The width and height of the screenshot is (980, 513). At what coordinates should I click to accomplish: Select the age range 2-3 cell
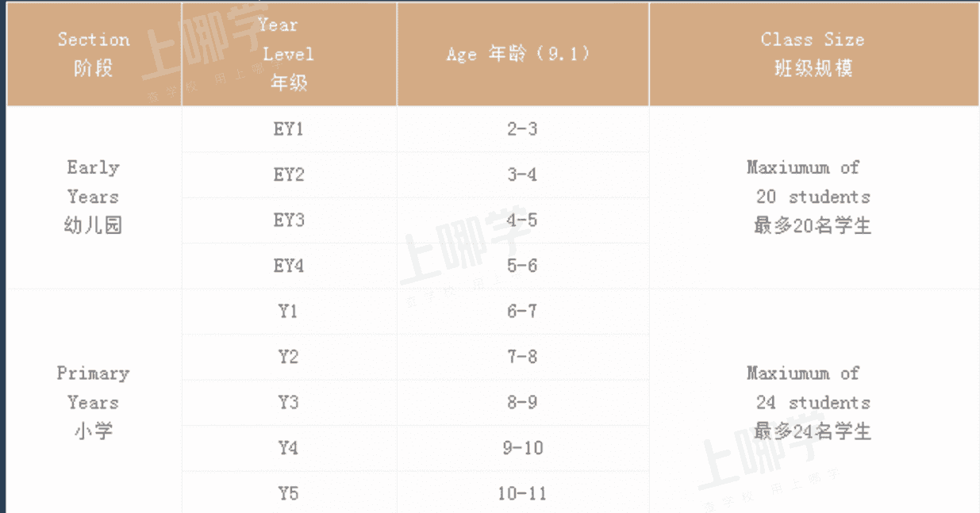tap(523, 129)
